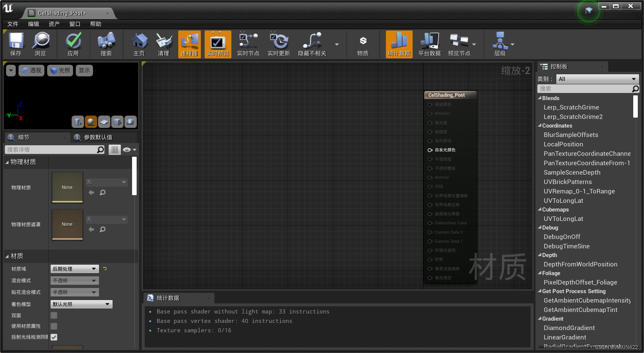The image size is (644, 353).
Task: Collapse the 物理材质 section
Action: 7,162
